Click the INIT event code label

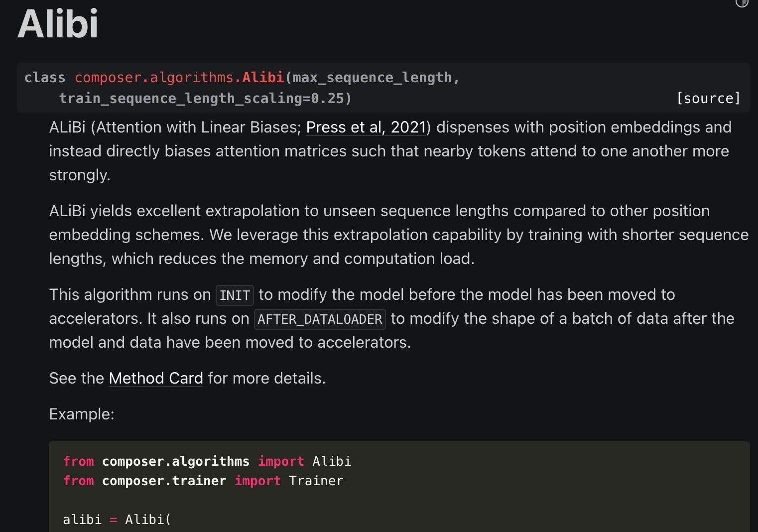pyautogui.click(x=235, y=295)
